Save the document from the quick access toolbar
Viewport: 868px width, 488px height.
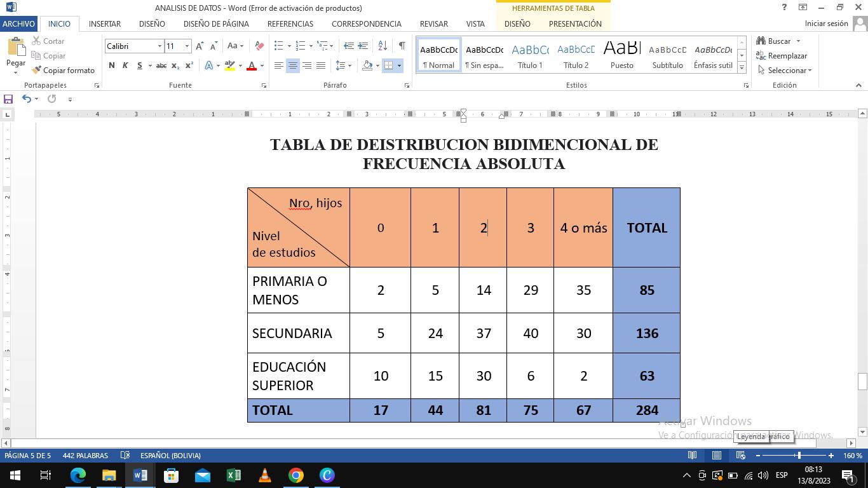pos(8,99)
